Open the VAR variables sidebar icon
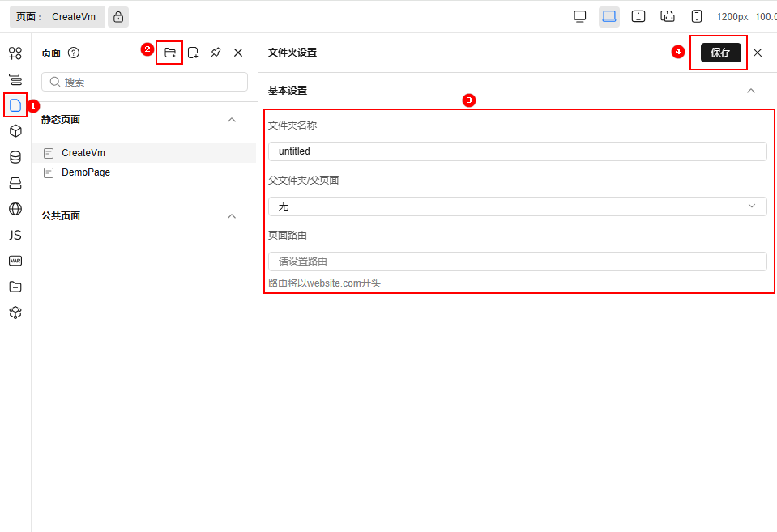This screenshot has height=532, width=777. [x=15, y=261]
